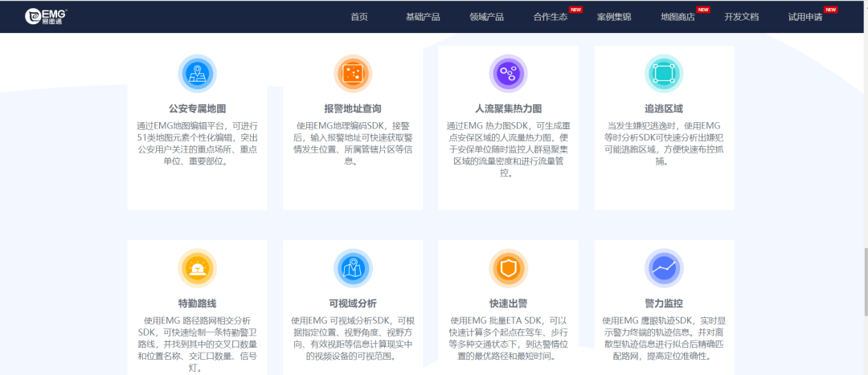Go to 开发文档 page

click(741, 17)
